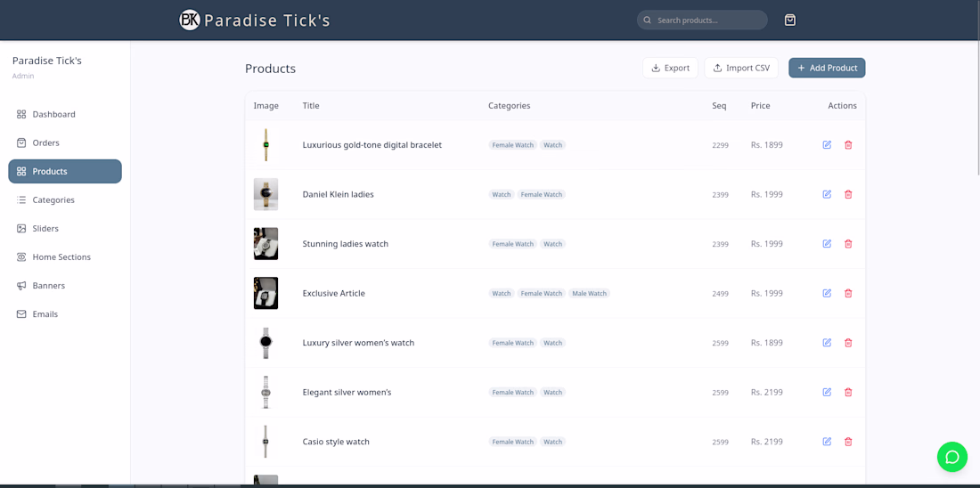
Task: Go to Banners in the sidebar
Action: [x=65, y=286]
